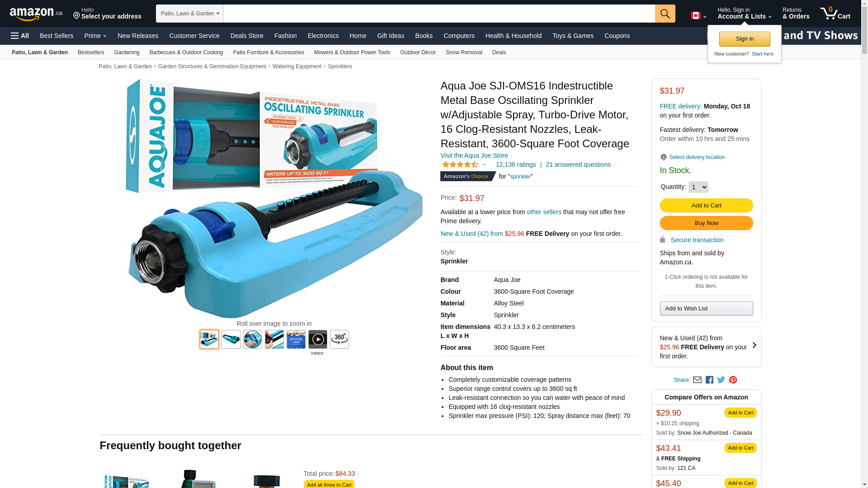This screenshot has width=868, height=488.
Task: Open the 360 degree view thumbnail
Action: pos(340,339)
